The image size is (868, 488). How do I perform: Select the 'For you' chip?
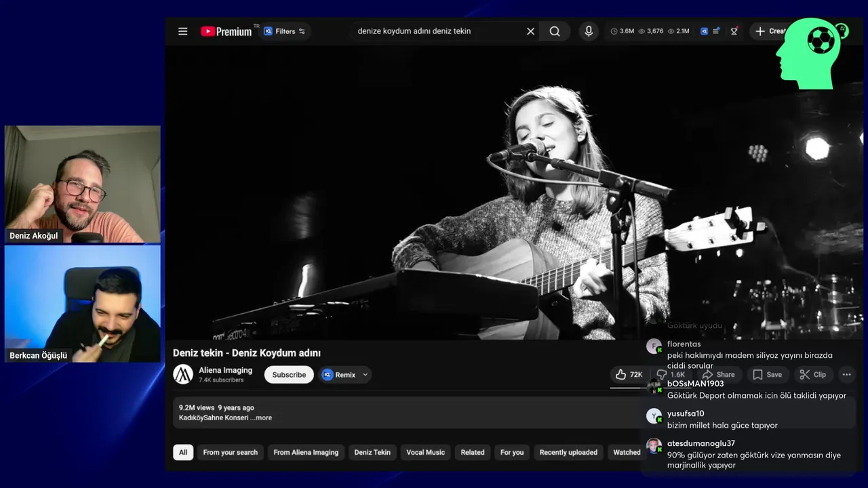[x=512, y=452]
